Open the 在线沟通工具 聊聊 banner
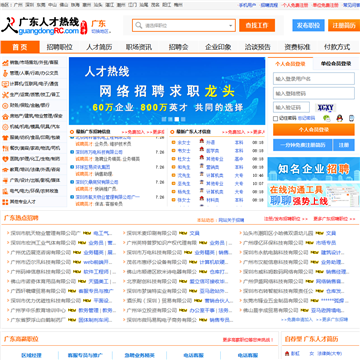 point(314,195)
